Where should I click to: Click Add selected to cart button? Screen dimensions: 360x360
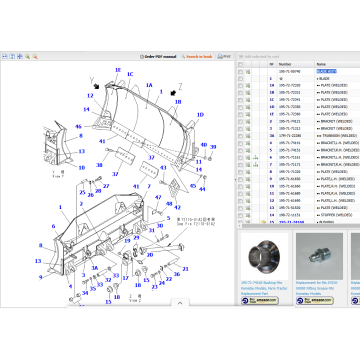(x=259, y=57)
